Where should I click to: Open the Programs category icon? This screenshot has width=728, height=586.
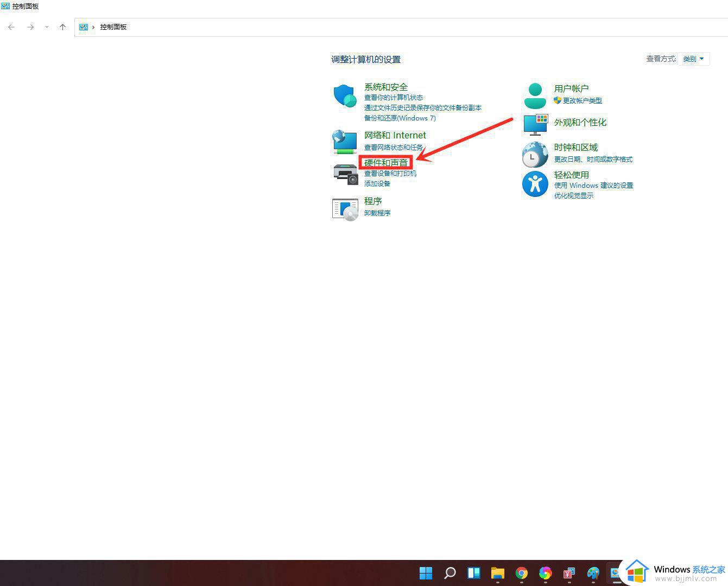(x=345, y=209)
